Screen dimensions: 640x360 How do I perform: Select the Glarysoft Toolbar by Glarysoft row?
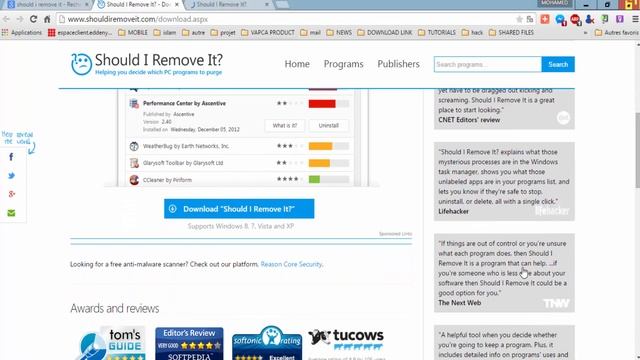click(x=239, y=163)
